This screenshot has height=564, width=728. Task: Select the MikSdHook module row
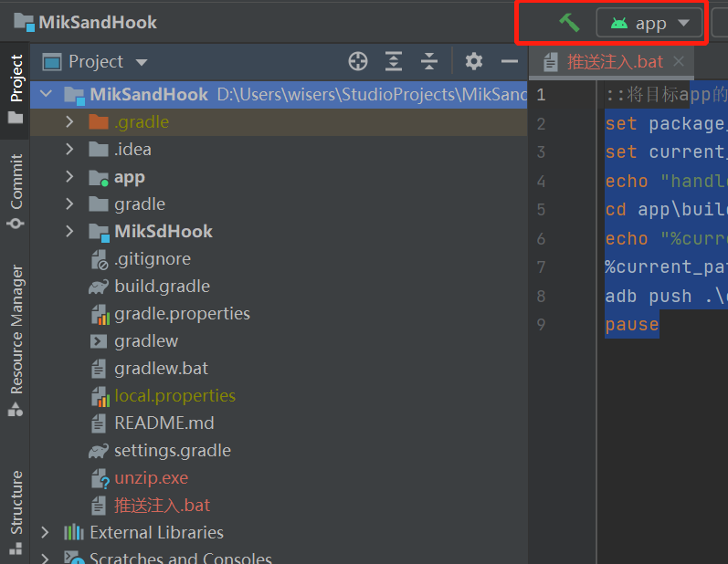[x=279, y=232]
